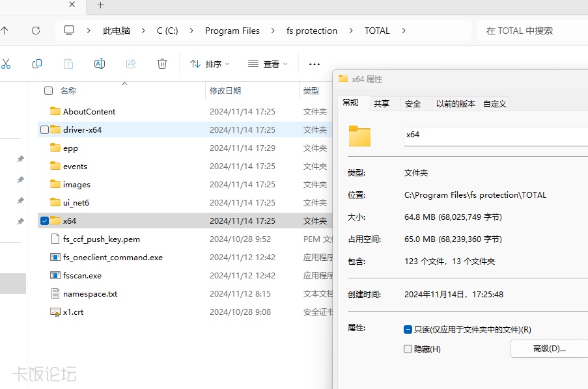Select the fs_ccf_push_key.pem file
This screenshot has width=588, height=389.
(101, 239)
